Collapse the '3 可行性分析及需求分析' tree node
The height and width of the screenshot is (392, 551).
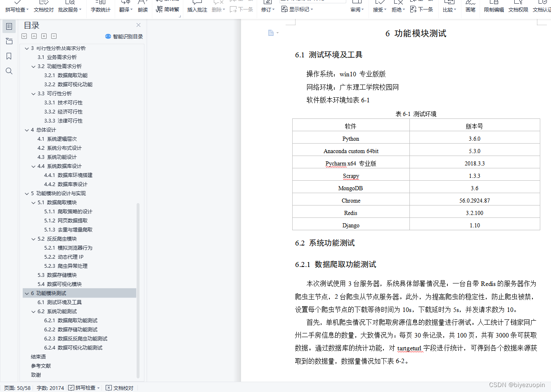coord(27,48)
